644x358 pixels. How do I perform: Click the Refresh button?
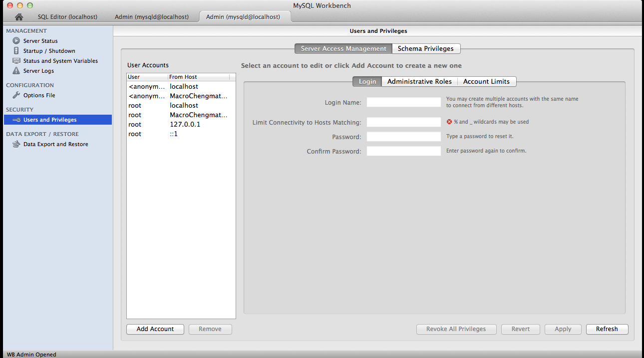607,329
